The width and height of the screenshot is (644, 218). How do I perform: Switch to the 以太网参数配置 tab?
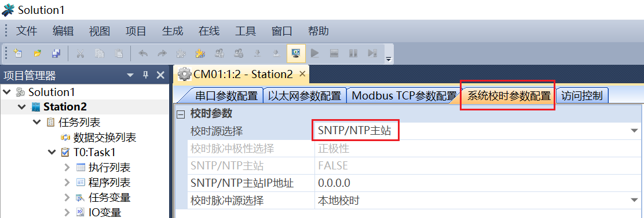coord(305,97)
